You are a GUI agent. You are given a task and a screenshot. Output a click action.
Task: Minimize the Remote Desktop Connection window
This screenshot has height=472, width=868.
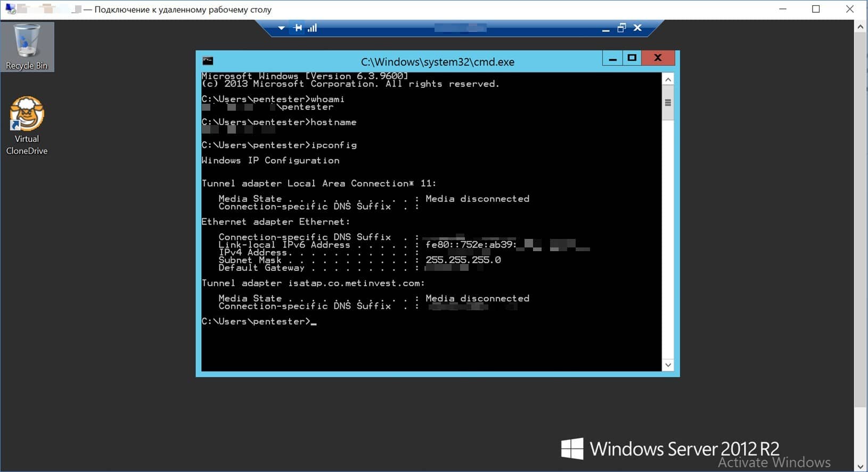coord(783,9)
